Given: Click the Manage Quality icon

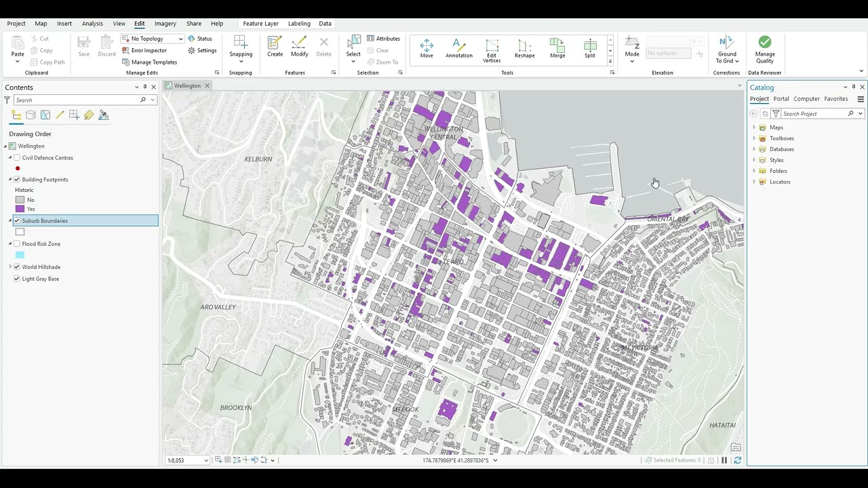Looking at the screenshot, I should (764, 49).
